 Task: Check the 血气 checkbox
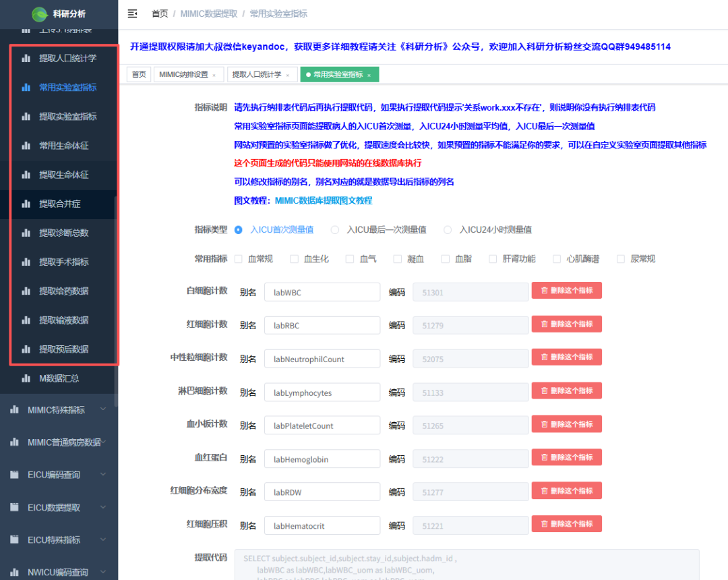tap(350, 259)
